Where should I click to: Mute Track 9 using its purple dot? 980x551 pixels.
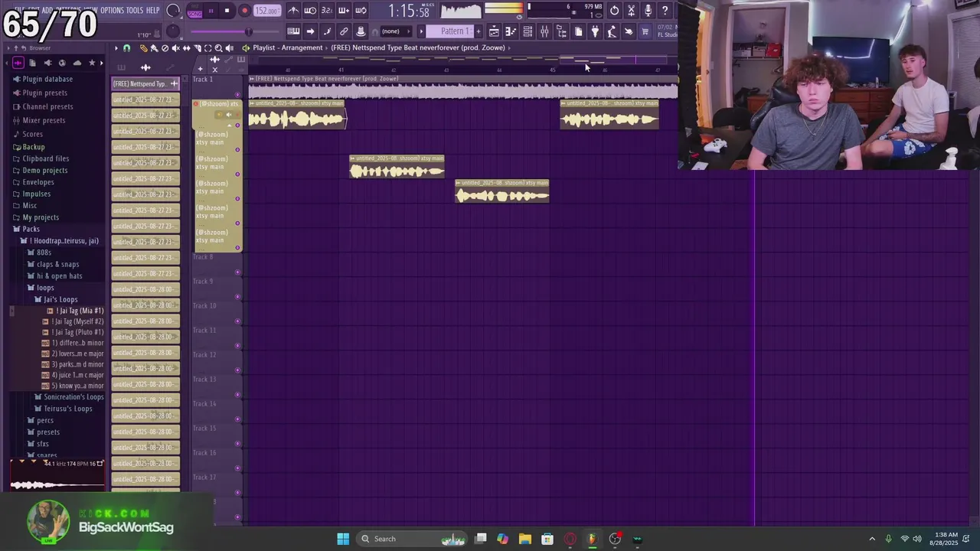(x=237, y=296)
